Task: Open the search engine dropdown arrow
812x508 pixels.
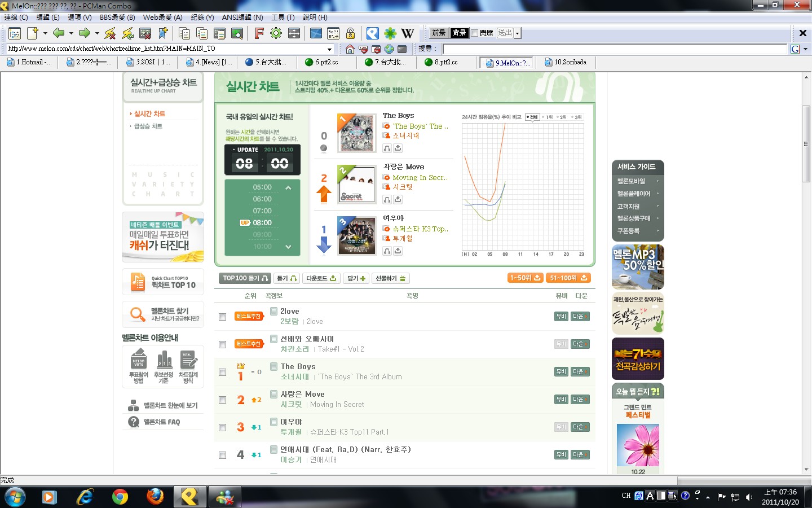Action: [x=805, y=49]
